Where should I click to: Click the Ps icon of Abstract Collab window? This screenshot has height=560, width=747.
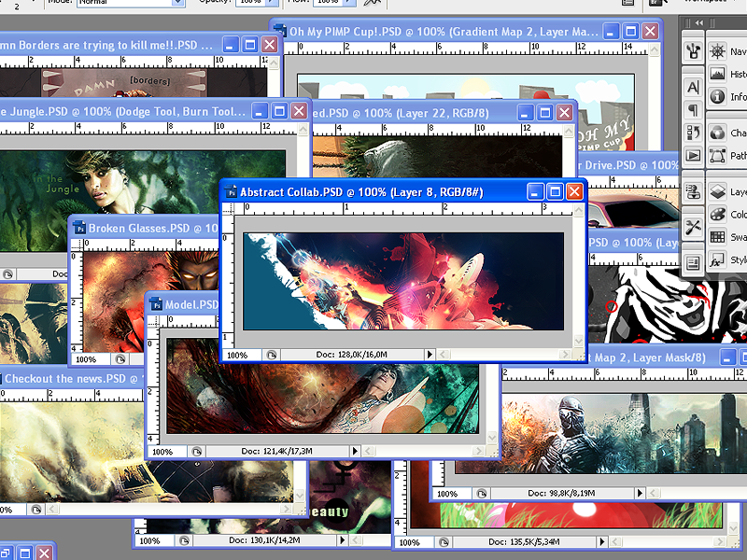(231, 192)
